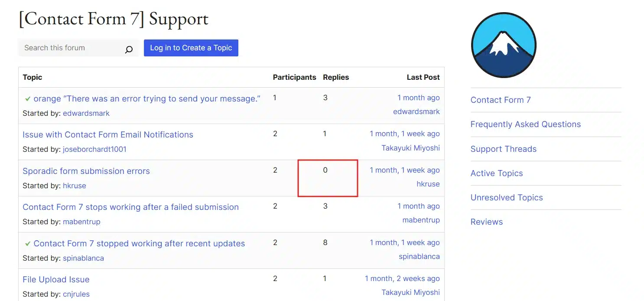Click edwardsmark in Last Post column
Image resolution: width=644 pixels, height=301 pixels.
pyautogui.click(x=416, y=111)
